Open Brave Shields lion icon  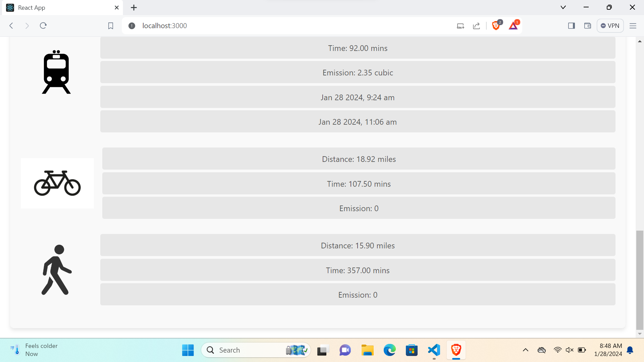click(x=496, y=26)
